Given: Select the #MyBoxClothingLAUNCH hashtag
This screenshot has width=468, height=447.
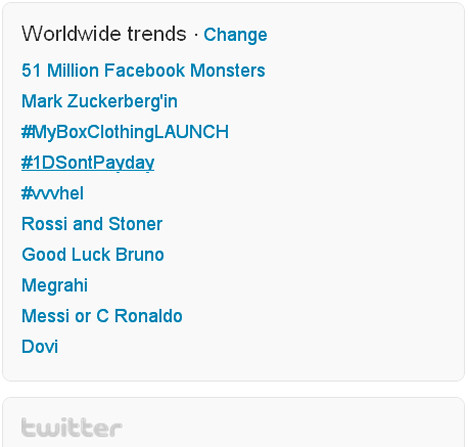Looking at the screenshot, I should [125, 132].
